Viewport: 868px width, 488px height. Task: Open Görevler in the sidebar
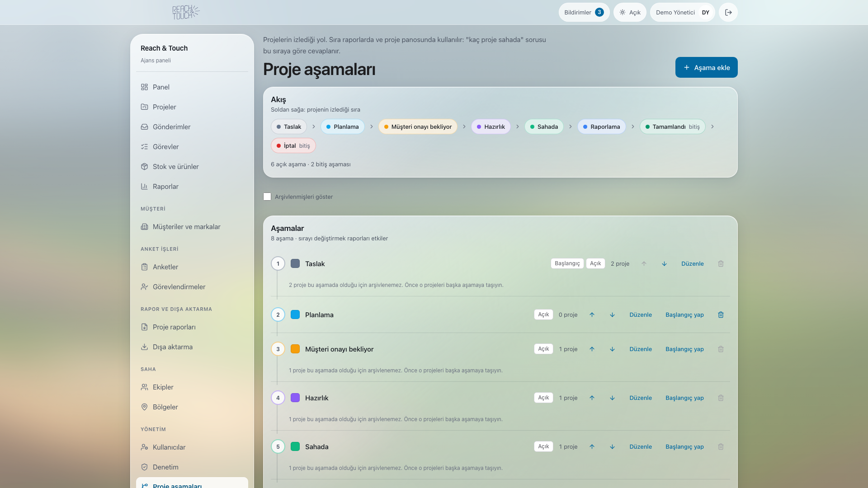(192, 146)
